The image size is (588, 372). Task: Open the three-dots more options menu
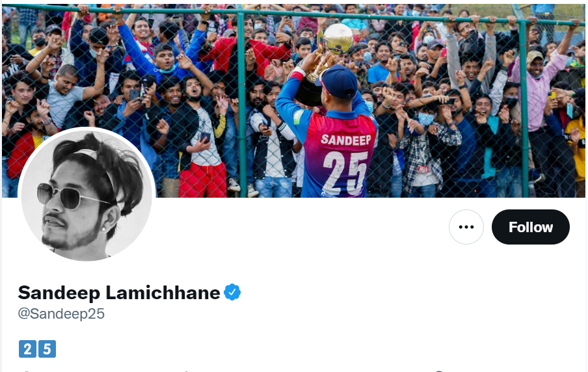[x=466, y=227]
